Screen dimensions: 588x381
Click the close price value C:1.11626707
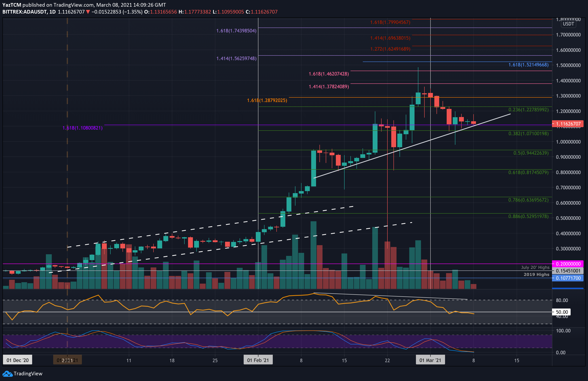261,12
